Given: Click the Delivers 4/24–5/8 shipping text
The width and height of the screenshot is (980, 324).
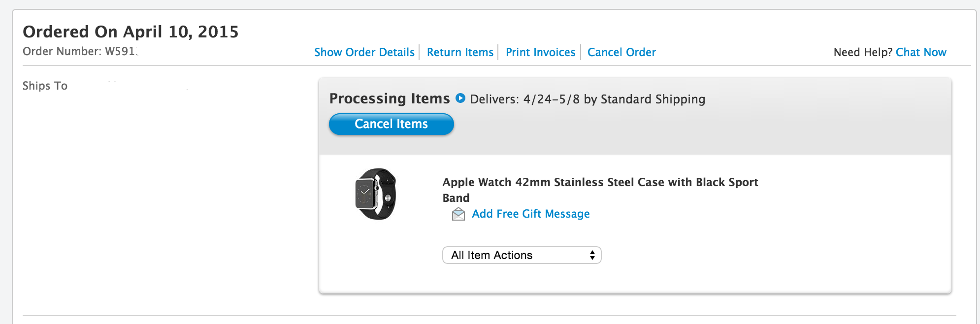Looking at the screenshot, I should (588, 99).
